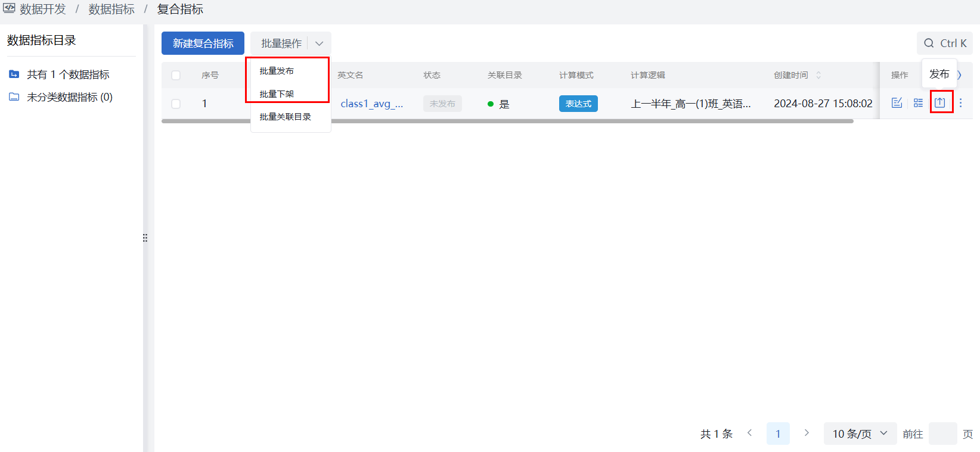Click the page jump input field

coord(943,434)
